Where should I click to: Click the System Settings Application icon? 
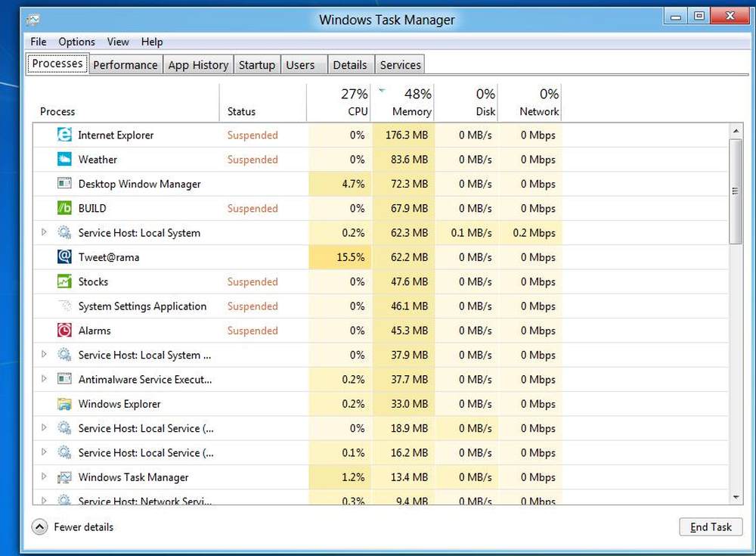[64, 306]
